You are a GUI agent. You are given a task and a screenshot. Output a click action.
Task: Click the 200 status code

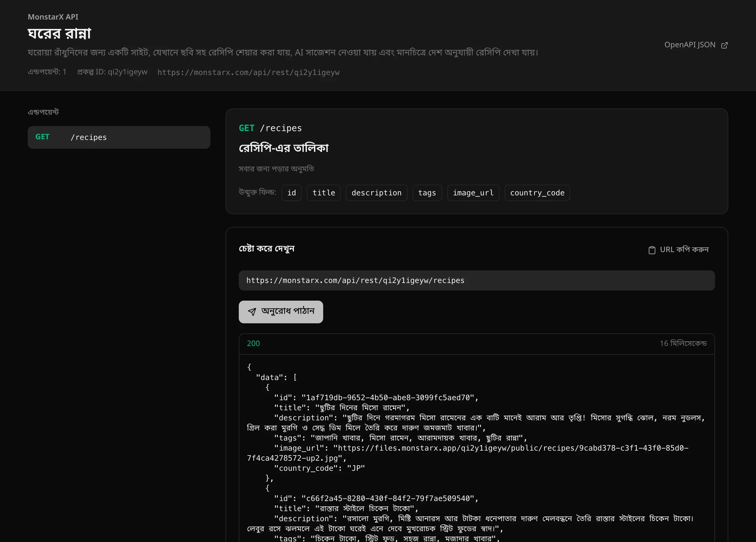[x=253, y=343]
